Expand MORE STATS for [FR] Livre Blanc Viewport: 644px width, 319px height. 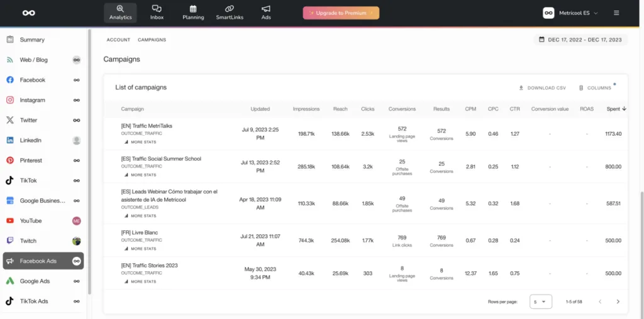[140, 249]
